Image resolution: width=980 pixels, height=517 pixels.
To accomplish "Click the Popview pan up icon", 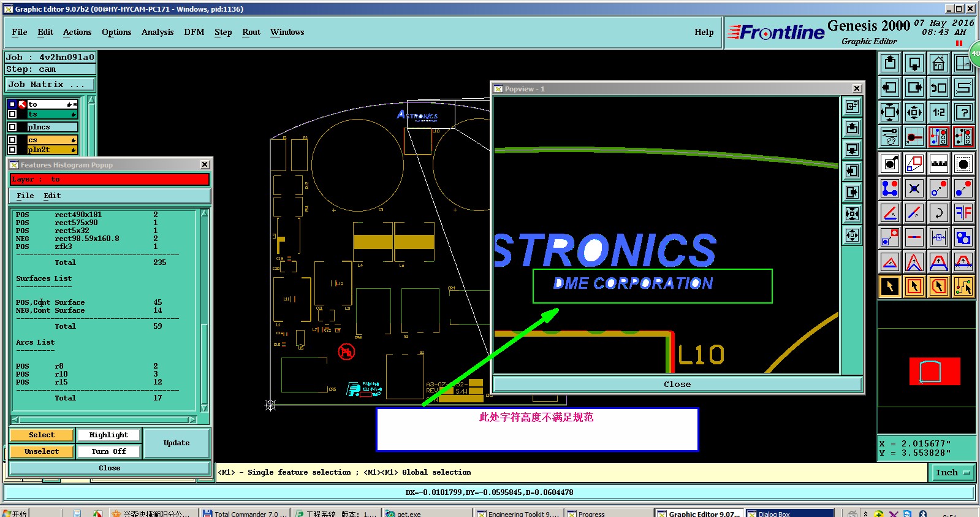I will [x=852, y=128].
